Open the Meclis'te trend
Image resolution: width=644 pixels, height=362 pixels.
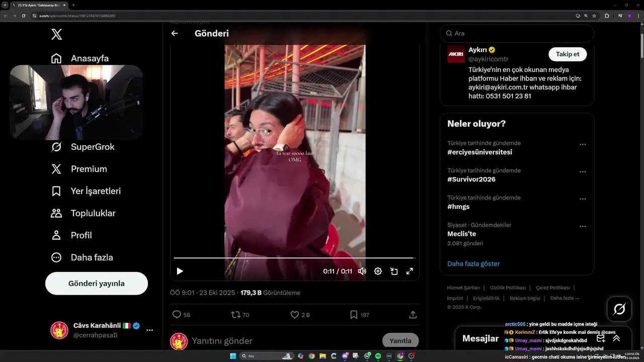[x=461, y=234]
